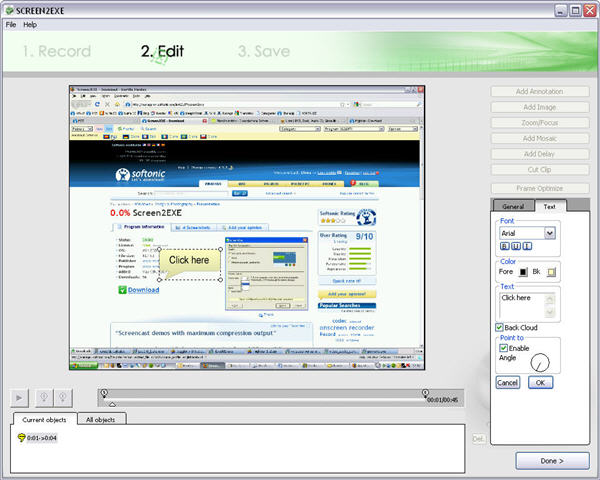Open the File menu
The height and width of the screenshot is (480, 600).
point(11,24)
